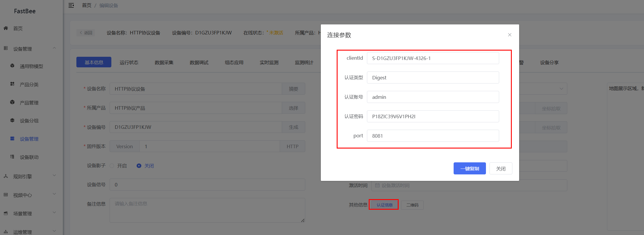Viewport: 644px width, 235px height.
Task: Click the 二维码 button
Action: [412, 205]
